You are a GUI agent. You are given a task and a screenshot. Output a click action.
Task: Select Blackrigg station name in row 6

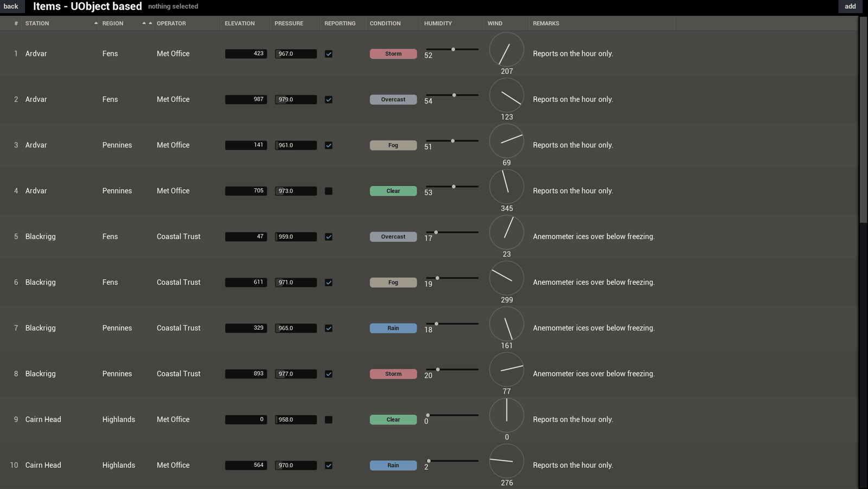(x=40, y=282)
